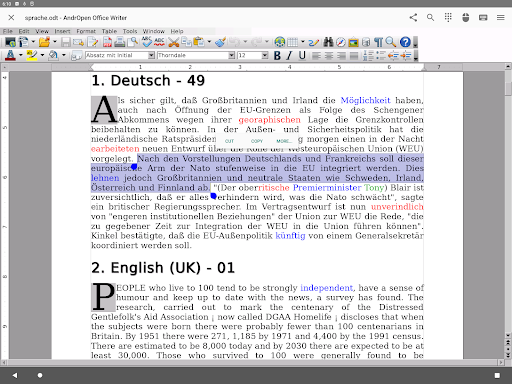The width and height of the screenshot is (512, 384).
Task: Toggle Underline formatting
Action: pos(302,55)
